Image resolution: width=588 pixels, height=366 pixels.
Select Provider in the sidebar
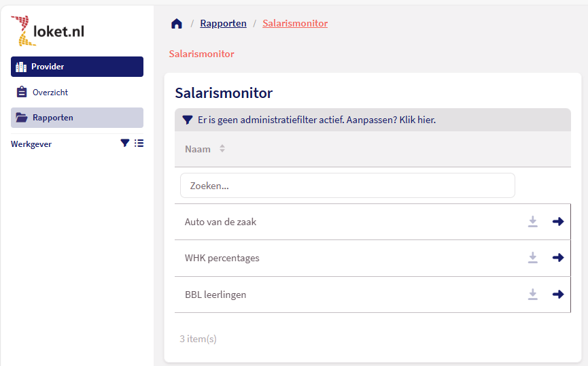77,67
